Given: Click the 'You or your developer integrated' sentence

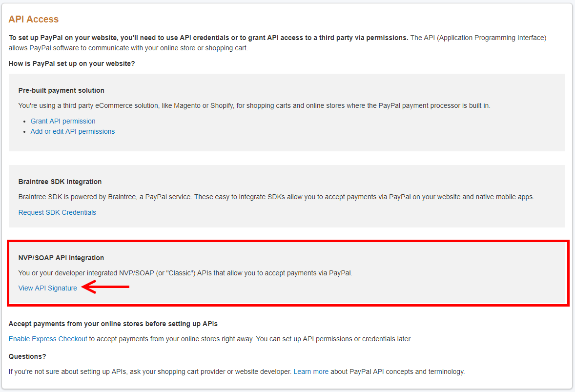Looking at the screenshot, I should pos(185,273).
